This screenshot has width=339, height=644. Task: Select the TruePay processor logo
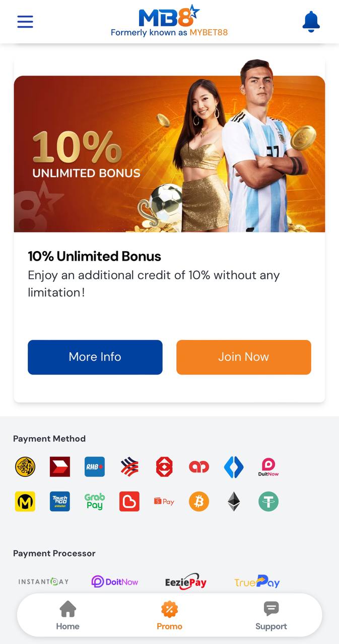point(257,582)
